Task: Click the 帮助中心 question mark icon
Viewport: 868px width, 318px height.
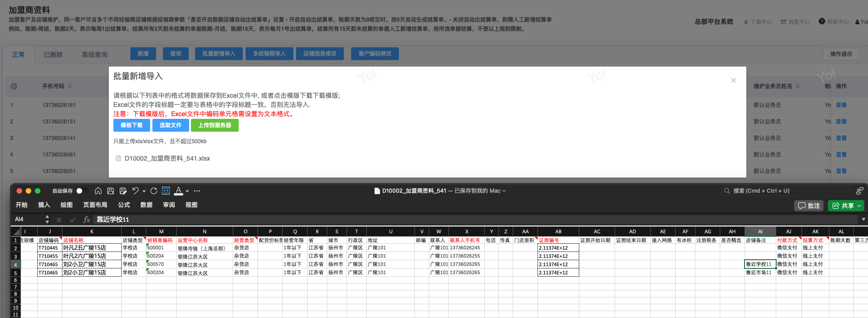Action: (822, 21)
